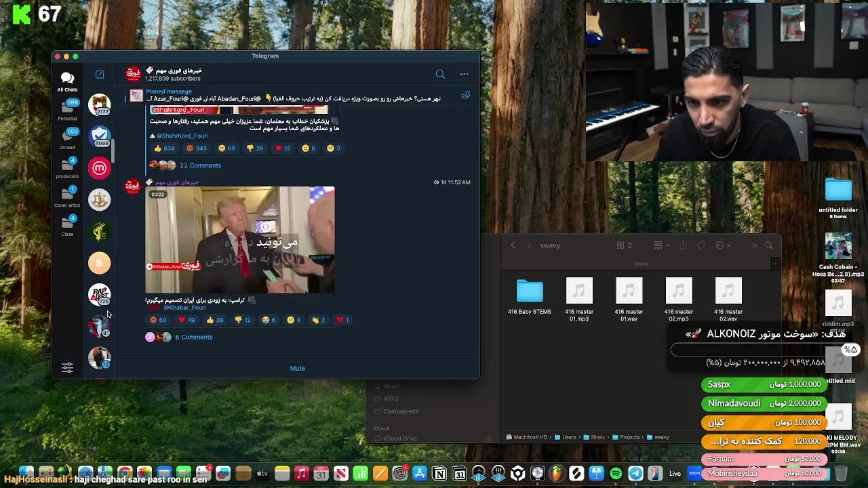Image resolution: width=868 pixels, height=488 pixels.
Task: Toggle angry reaction showing 50
Action: (158, 320)
